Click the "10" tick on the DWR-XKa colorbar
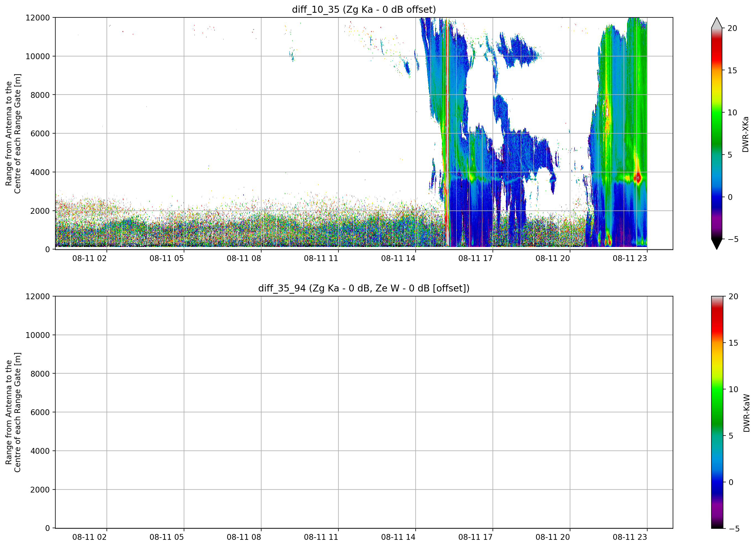The image size is (756, 547). click(732, 113)
